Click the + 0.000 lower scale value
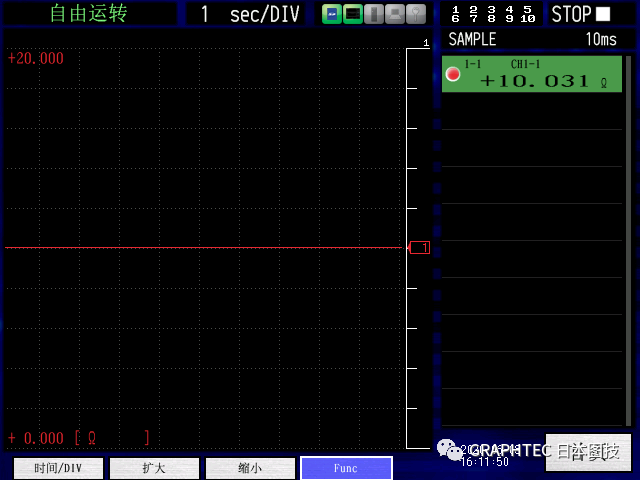The image size is (640, 480). coord(36,438)
